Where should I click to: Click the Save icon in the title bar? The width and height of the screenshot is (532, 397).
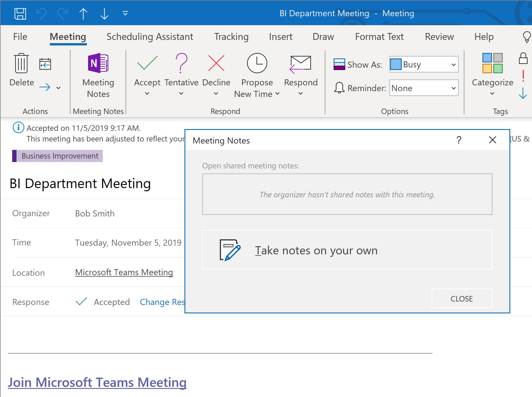(x=20, y=14)
